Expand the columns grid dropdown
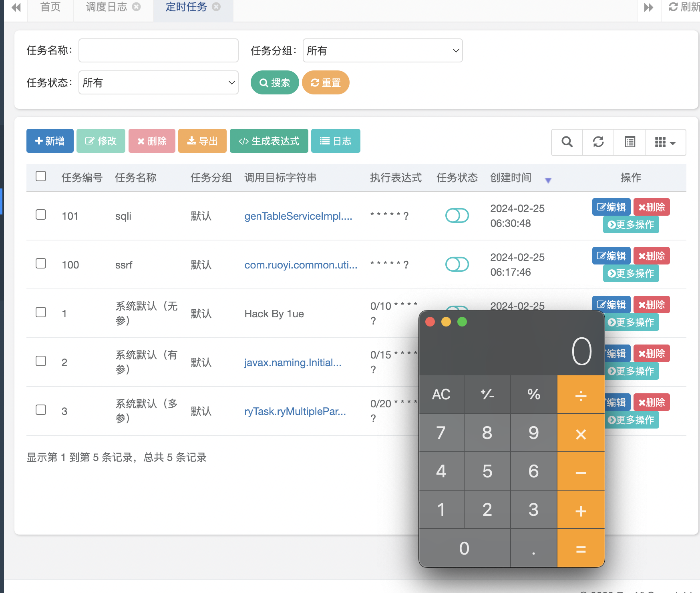This screenshot has width=700, height=593. tap(665, 142)
